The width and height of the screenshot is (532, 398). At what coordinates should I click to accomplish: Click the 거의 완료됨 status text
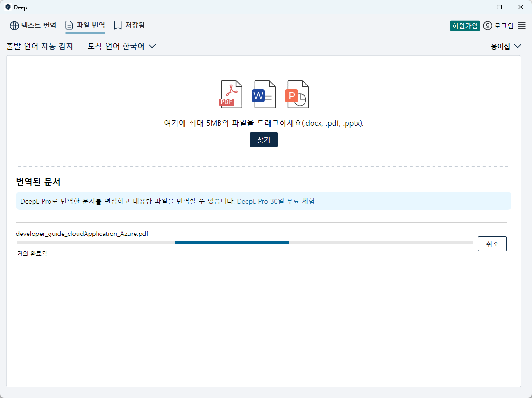pos(32,254)
